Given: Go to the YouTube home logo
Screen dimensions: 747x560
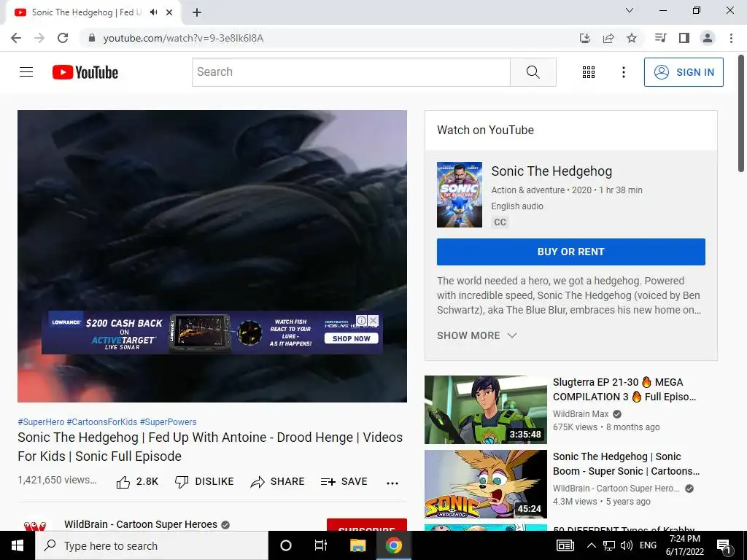Looking at the screenshot, I should pyautogui.click(x=85, y=72).
